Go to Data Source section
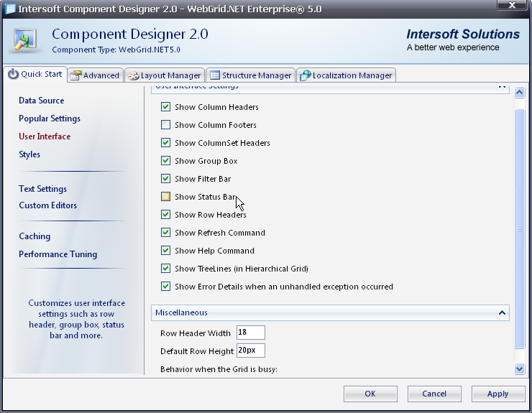This screenshot has height=413, width=532. point(42,101)
